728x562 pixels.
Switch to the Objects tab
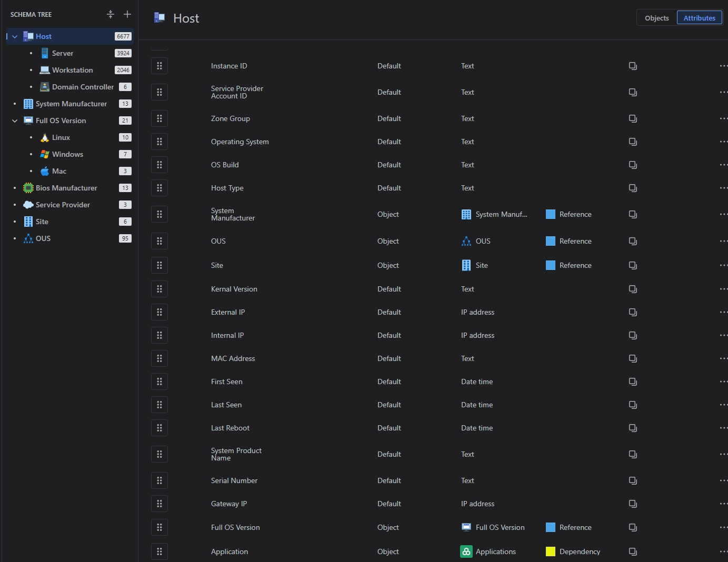pos(656,17)
